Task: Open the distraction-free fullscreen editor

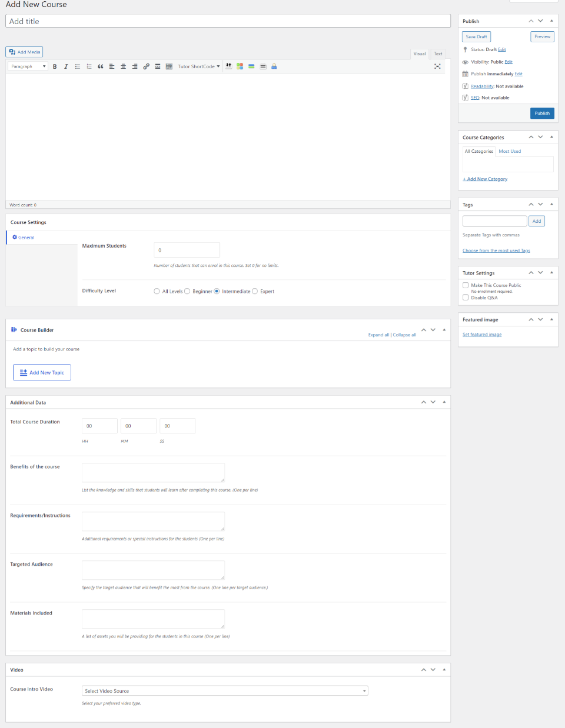Action: (x=437, y=66)
